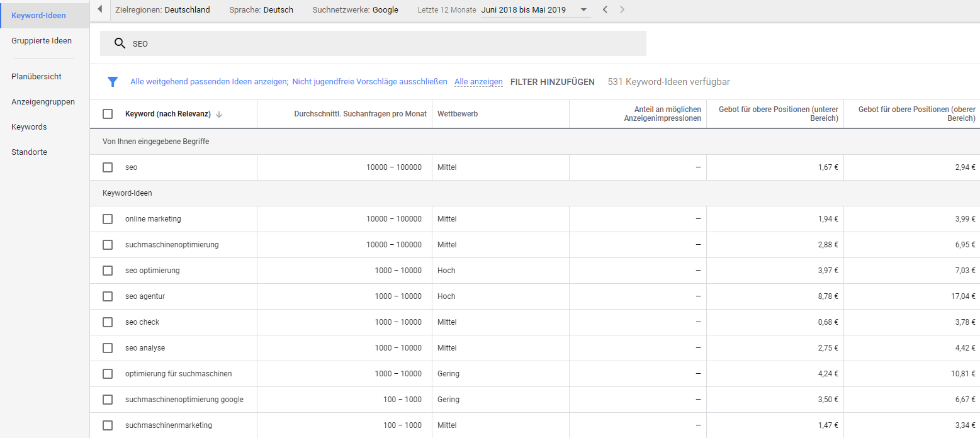Change the Sprache Deutsch setting
This screenshot has width=980, height=438.
pos(261,10)
